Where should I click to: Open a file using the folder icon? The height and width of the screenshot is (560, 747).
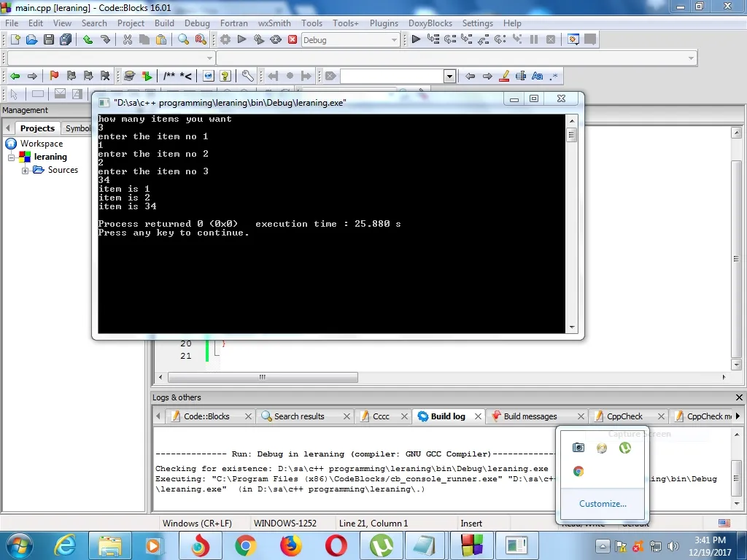click(31, 39)
